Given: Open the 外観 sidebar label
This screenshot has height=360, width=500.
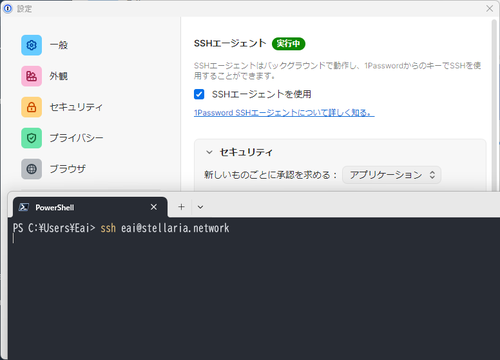Looking at the screenshot, I should 59,76.
